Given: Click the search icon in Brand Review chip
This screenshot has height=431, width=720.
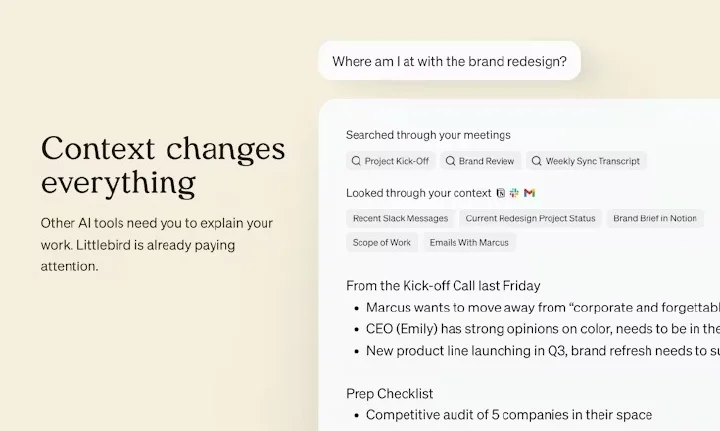Looking at the screenshot, I should click(x=450, y=161).
